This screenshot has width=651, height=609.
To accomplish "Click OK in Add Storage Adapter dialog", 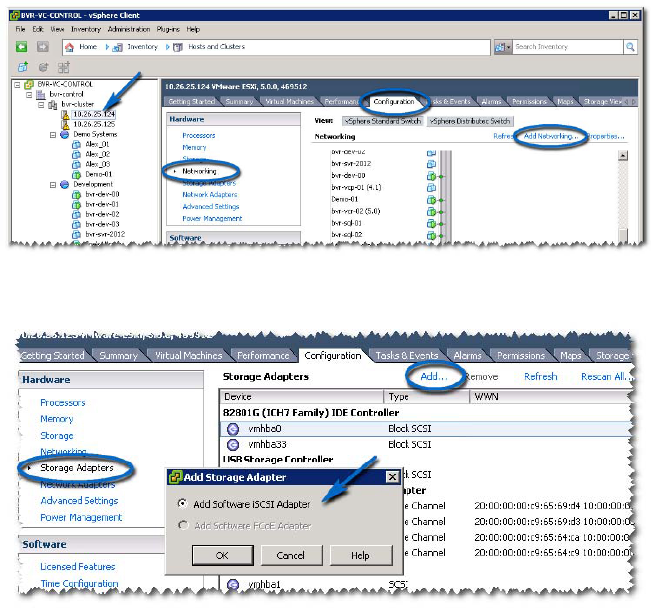I will tap(223, 555).
